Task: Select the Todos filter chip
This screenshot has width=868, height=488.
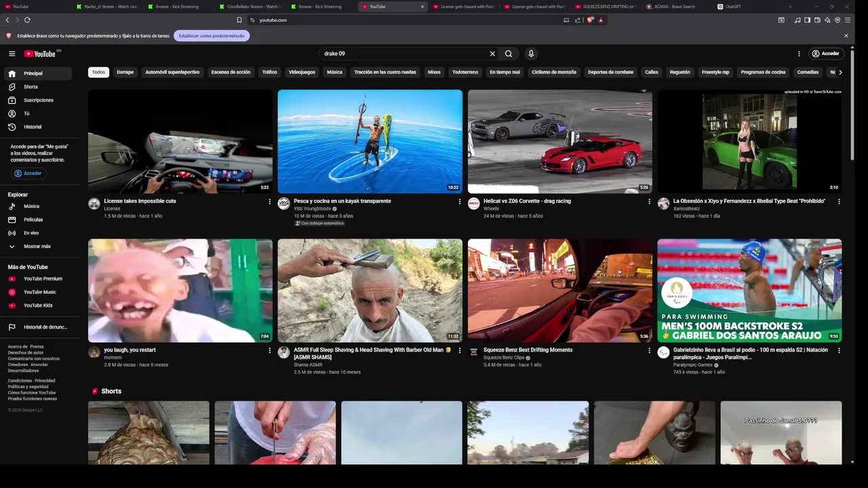Action: pyautogui.click(x=99, y=72)
